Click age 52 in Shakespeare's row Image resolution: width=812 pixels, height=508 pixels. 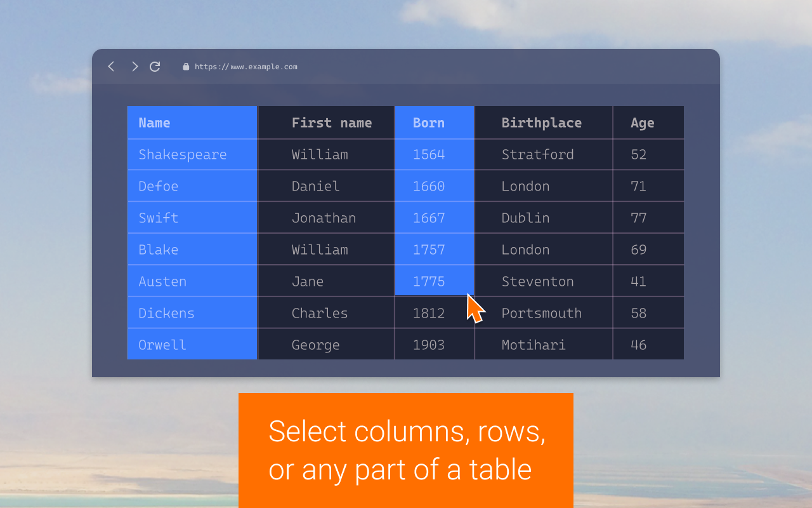click(648, 154)
